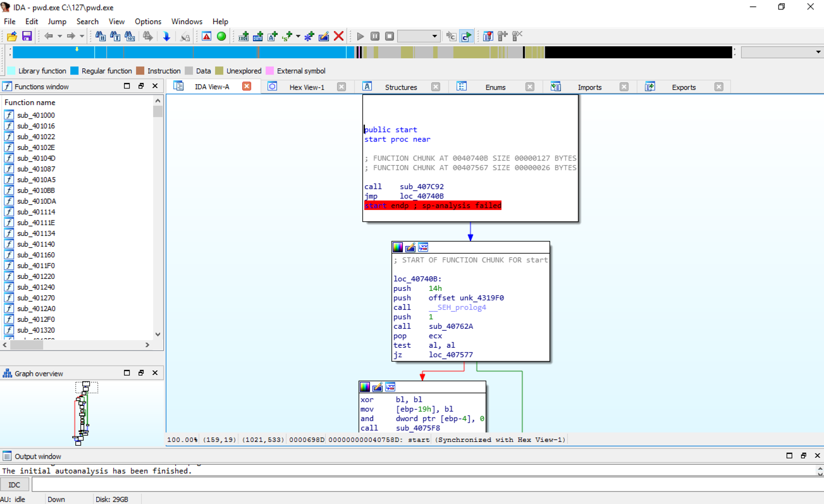This screenshot has width=824, height=504.
Task: Click the Structures tab icon
Action: point(367,87)
